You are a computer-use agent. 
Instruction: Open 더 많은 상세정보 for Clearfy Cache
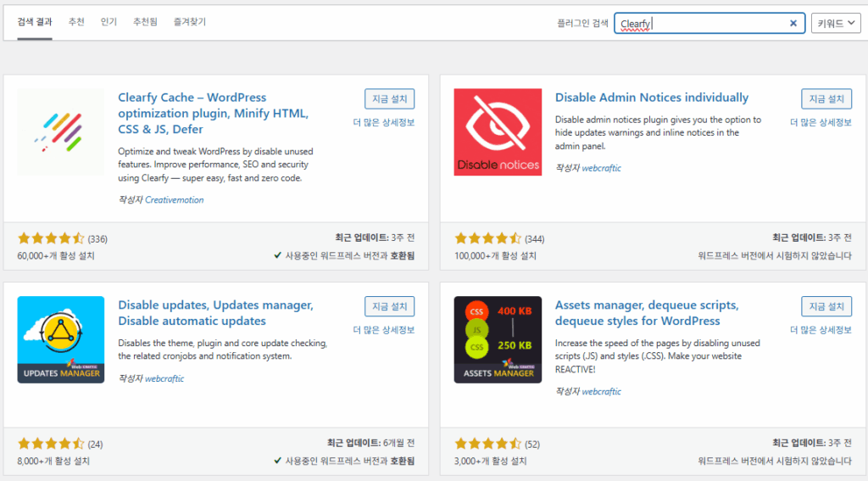[x=383, y=122]
